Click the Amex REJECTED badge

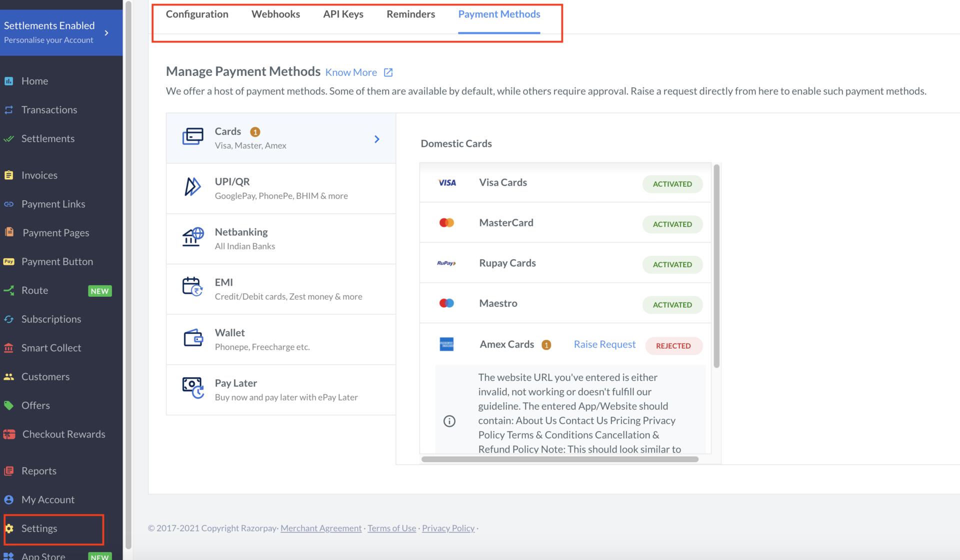tap(673, 346)
